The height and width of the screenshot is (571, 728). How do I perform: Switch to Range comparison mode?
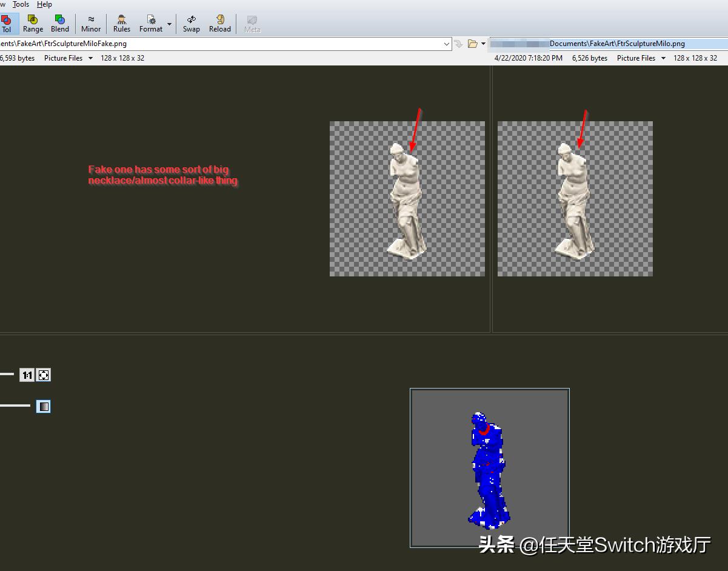[x=33, y=24]
